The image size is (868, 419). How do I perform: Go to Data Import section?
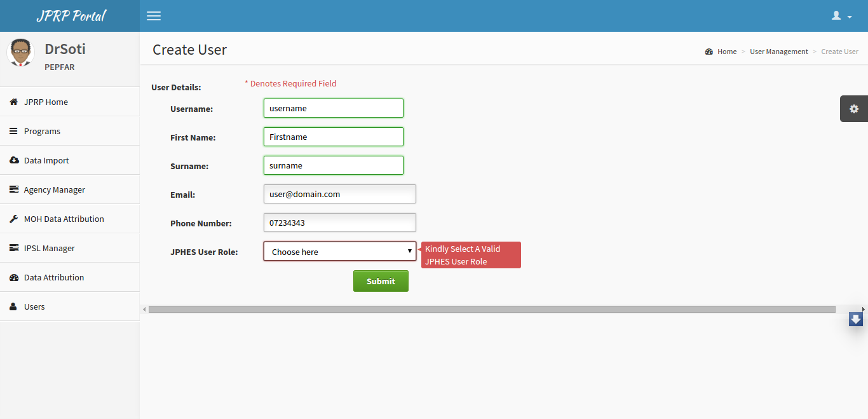(x=69, y=160)
